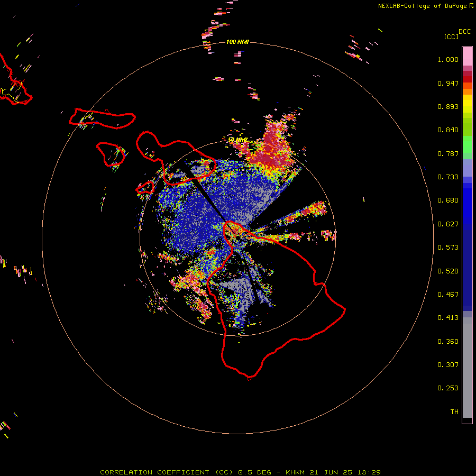Click the [CC] units label

(x=451, y=36)
